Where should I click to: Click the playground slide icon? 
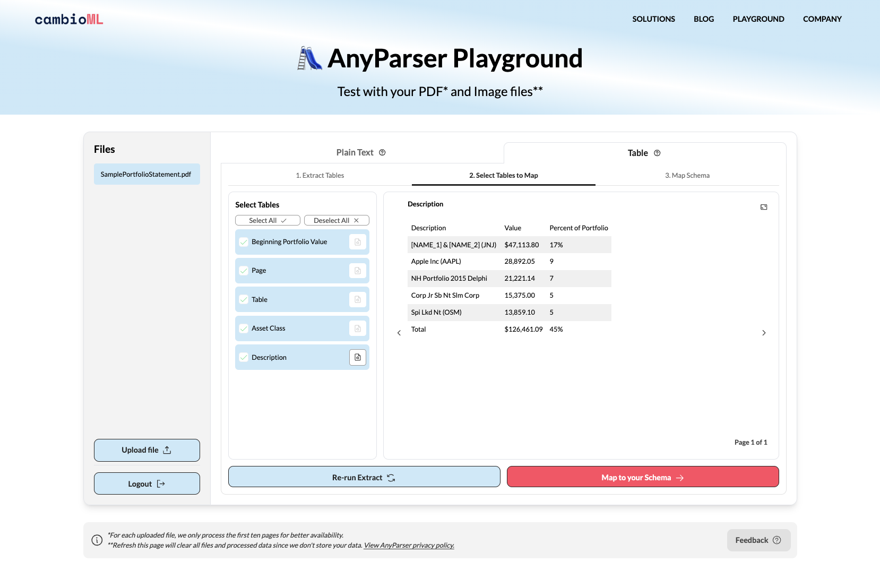pyautogui.click(x=309, y=58)
